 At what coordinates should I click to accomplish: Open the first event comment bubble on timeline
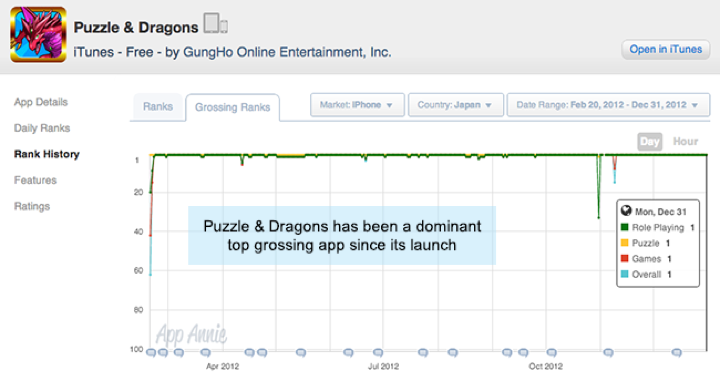click(151, 353)
